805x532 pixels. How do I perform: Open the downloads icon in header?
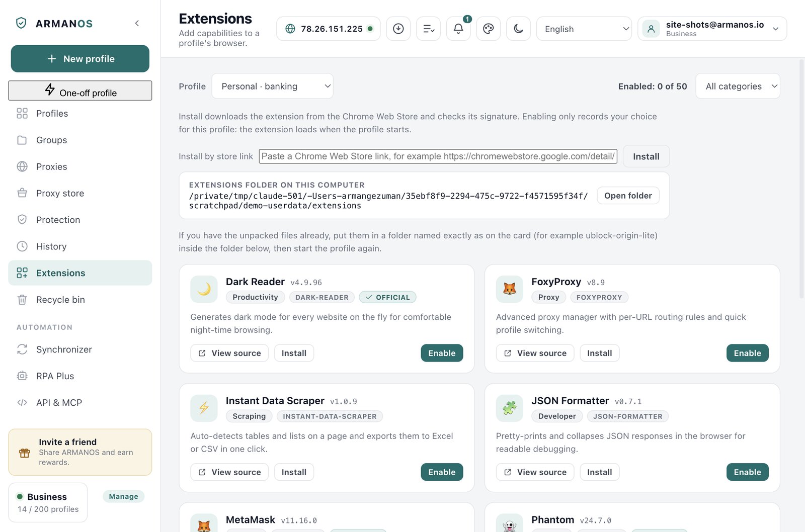(x=398, y=29)
